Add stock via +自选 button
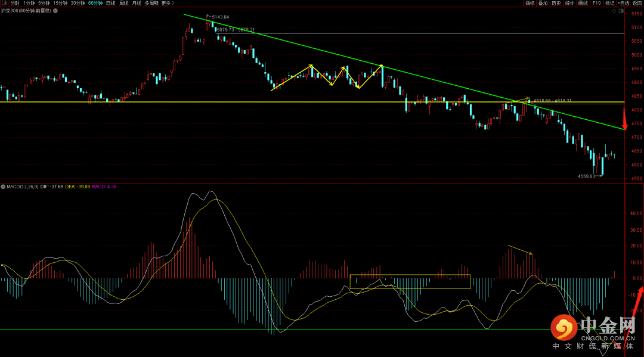644x357 pixels. point(623,3)
